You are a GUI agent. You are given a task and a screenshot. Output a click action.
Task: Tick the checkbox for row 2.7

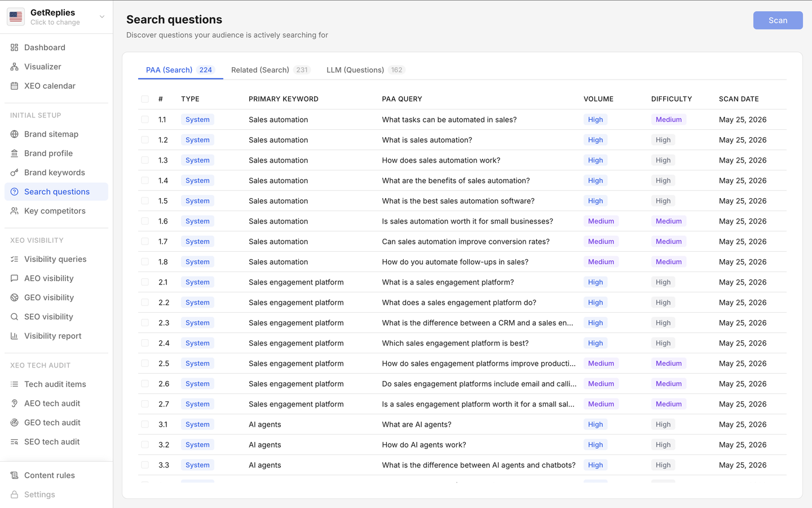[145, 404]
